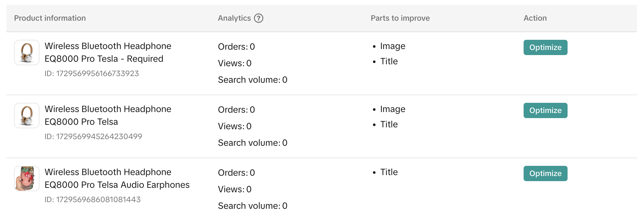
Task: Click Image suggestion for Tesla - Required product
Action: (392, 46)
